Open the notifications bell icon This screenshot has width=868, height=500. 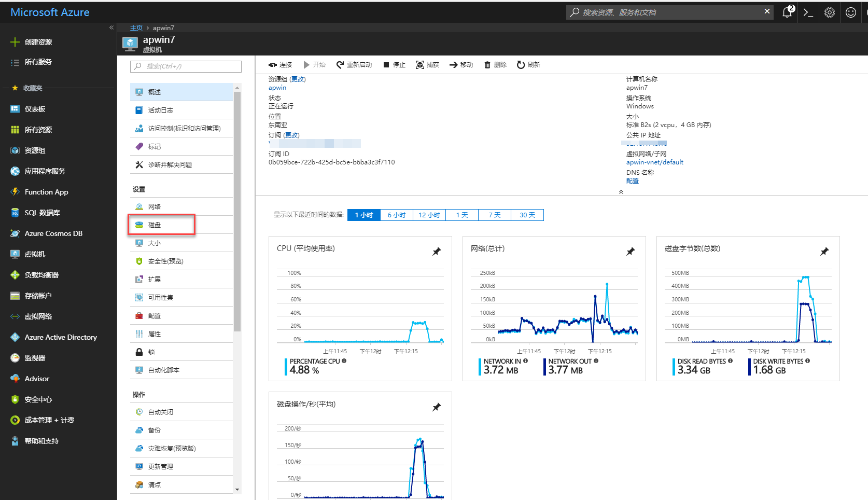(x=788, y=12)
